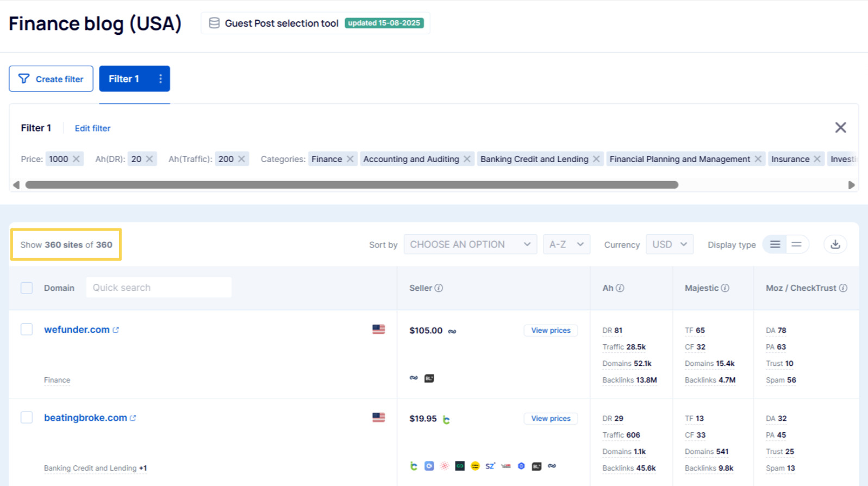
Task: Click the Seller column info icon
Action: [439, 288]
